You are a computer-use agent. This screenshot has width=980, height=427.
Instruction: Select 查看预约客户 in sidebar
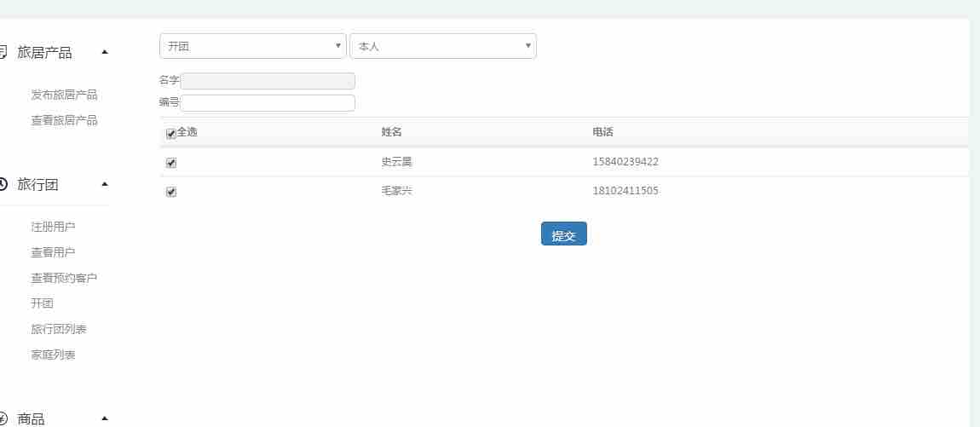pos(64,278)
